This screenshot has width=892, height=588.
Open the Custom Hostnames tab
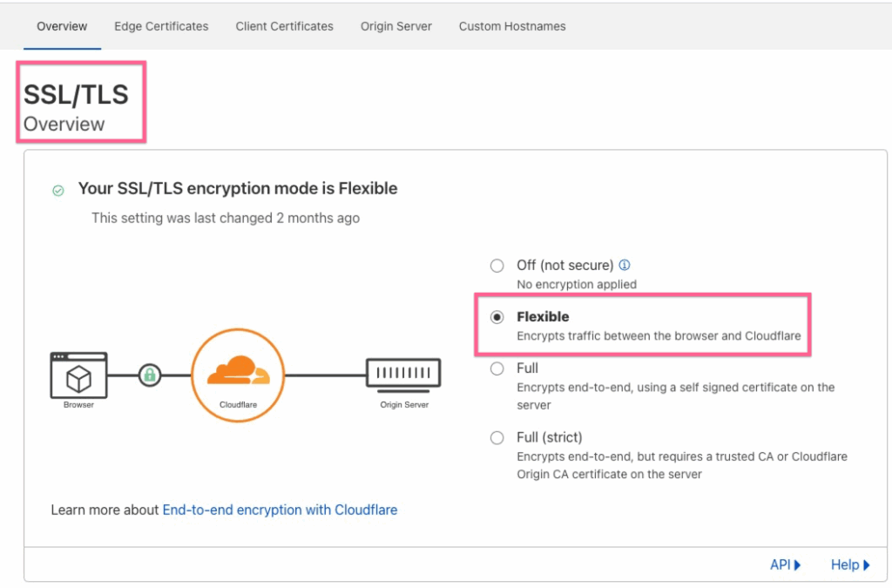pos(512,26)
